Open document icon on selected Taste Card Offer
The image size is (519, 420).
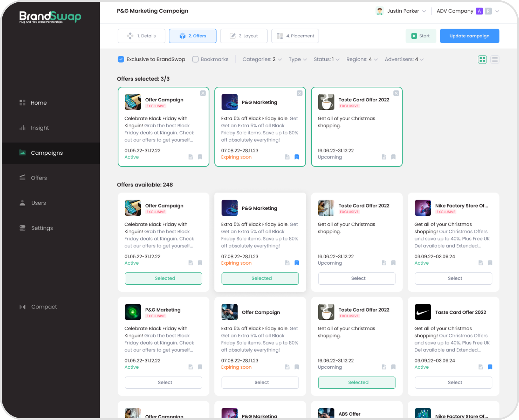point(384,157)
